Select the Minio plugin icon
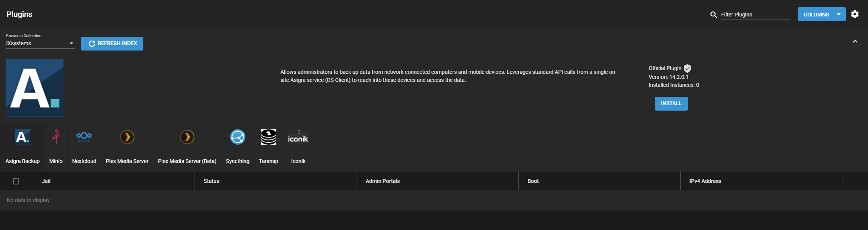 [x=56, y=137]
